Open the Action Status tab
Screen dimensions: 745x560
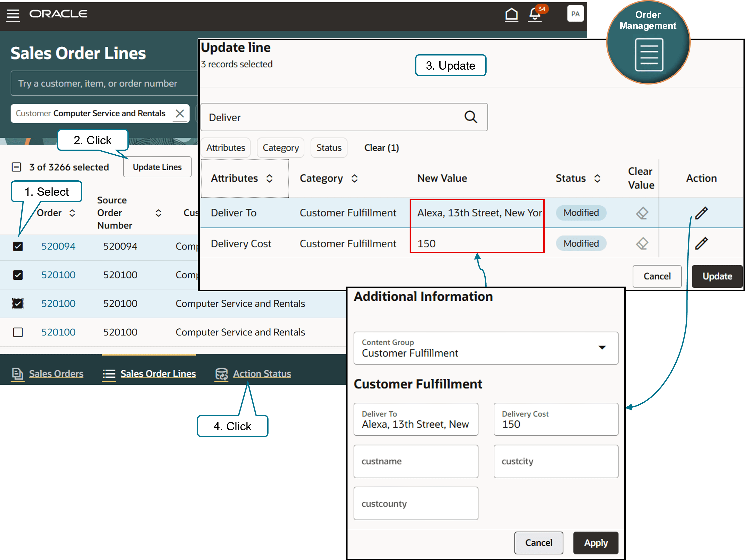point(262,374)
